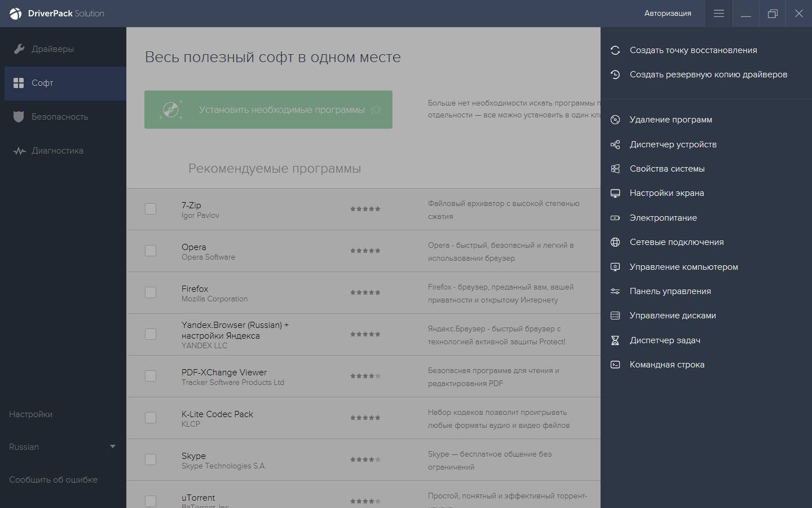Click the Управление дисками icon

(x=615, y=316)
